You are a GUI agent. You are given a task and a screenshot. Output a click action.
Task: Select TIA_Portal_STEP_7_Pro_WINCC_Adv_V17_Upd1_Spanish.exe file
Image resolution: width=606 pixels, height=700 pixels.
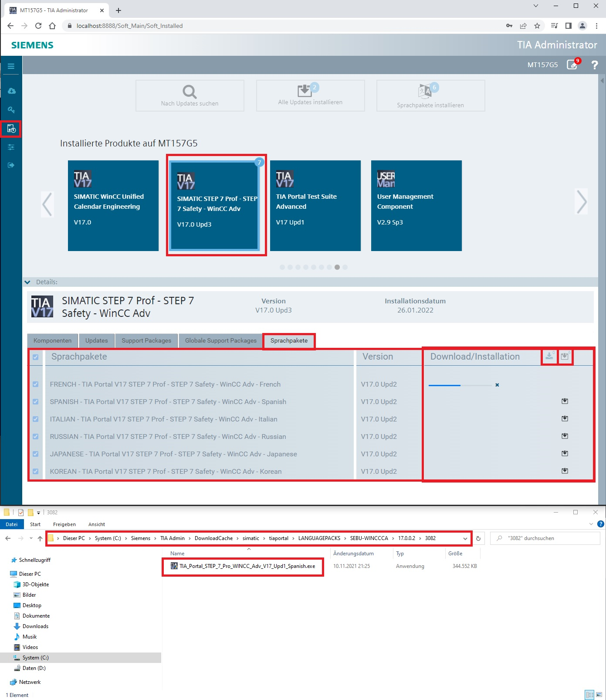tap(243, 566)
